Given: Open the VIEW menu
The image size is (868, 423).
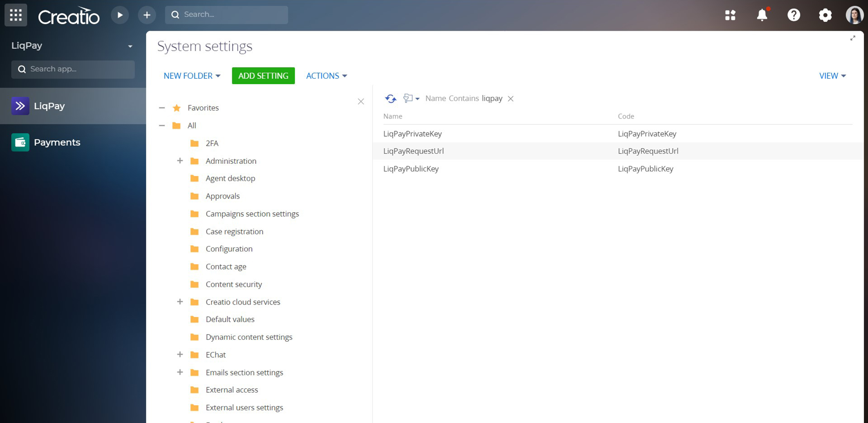Looking at the screenshot, I should [832, 76].
